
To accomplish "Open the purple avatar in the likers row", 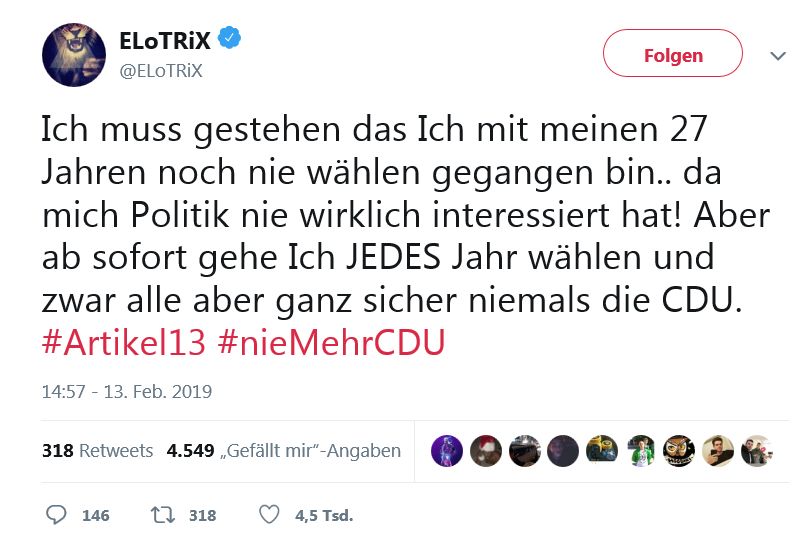I will [x=446, y=451].
